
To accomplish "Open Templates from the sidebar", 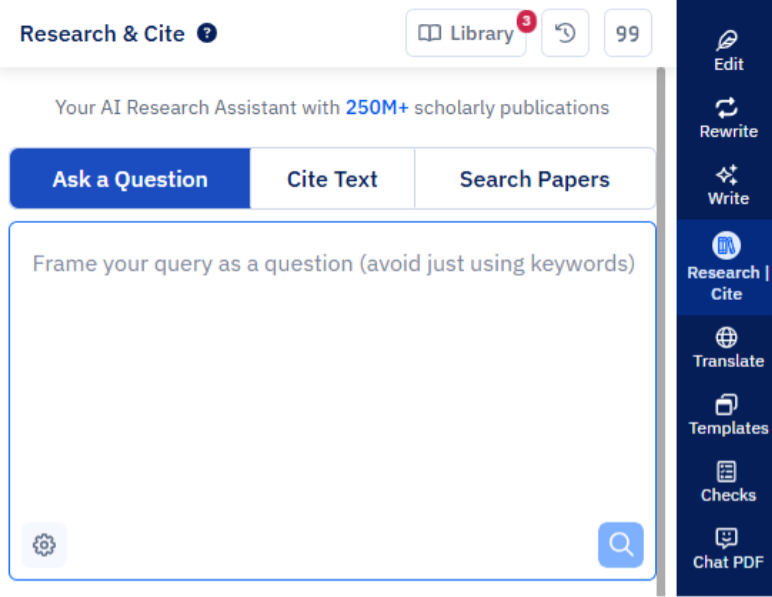I will pos(728,415).
